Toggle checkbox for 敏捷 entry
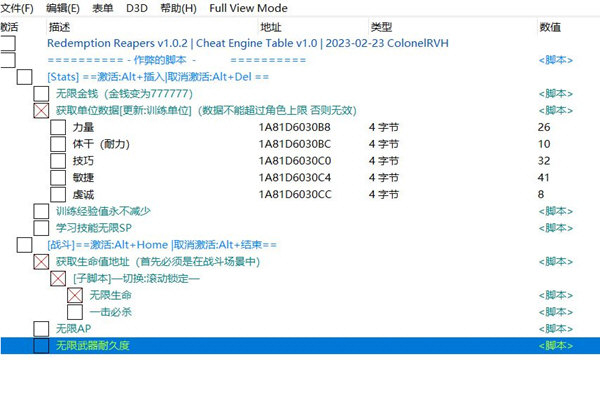 tap(58, 177)
